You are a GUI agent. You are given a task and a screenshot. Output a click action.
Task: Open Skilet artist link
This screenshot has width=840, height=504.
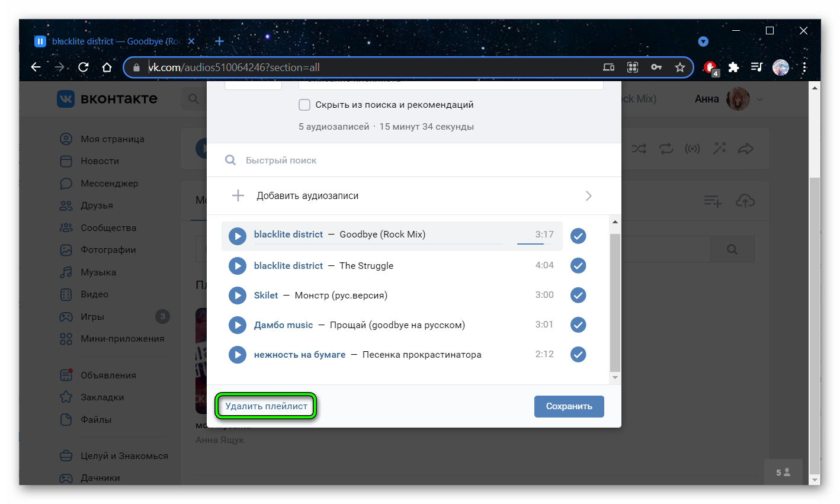266,296
